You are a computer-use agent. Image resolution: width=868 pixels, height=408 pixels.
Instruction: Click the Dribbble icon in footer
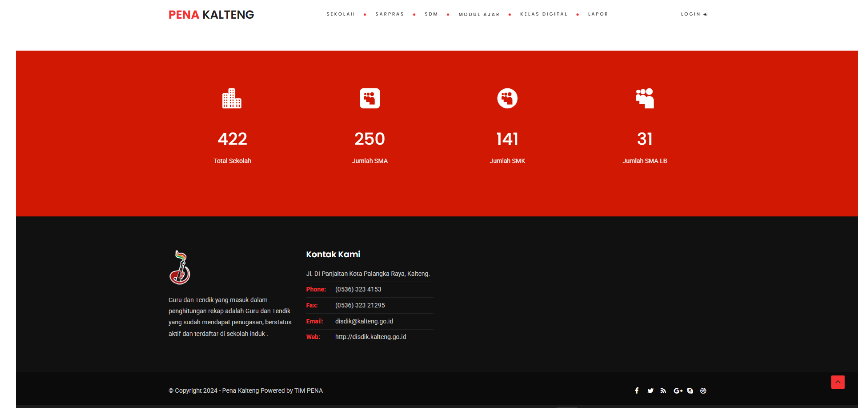click(x=703, y=390)
